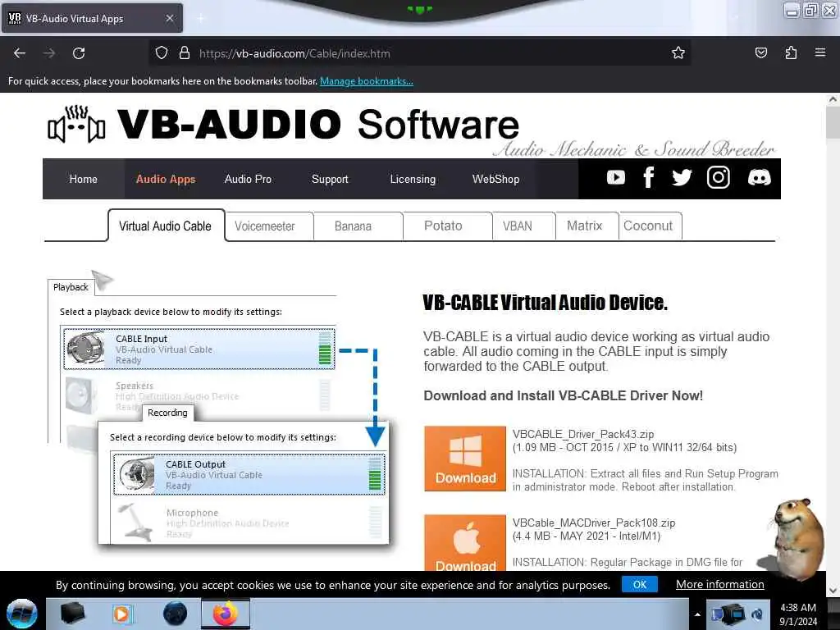The width and height of the screenshot is (840, 630).
Task: Show hidden system tray icons
Action: coord(697,614)
